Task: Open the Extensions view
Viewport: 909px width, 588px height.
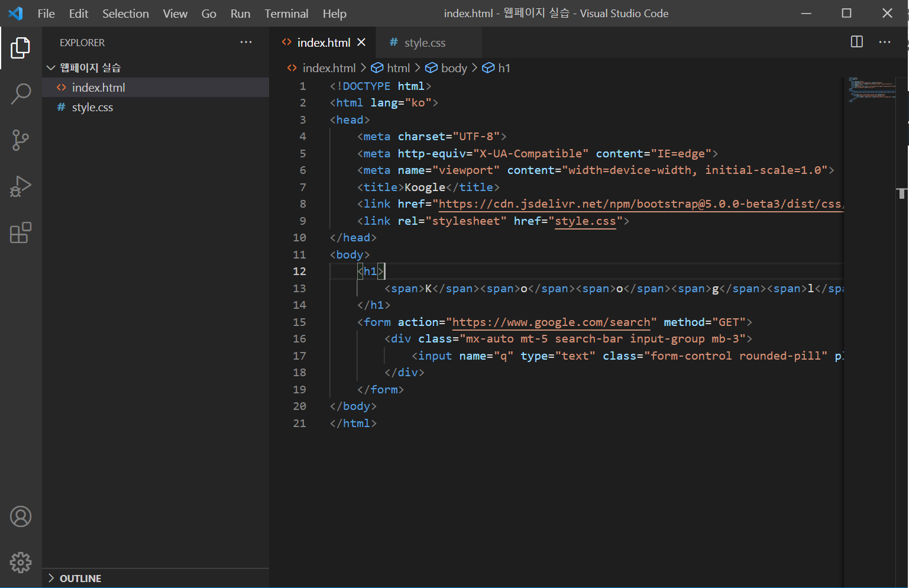Action: [21, 232]
